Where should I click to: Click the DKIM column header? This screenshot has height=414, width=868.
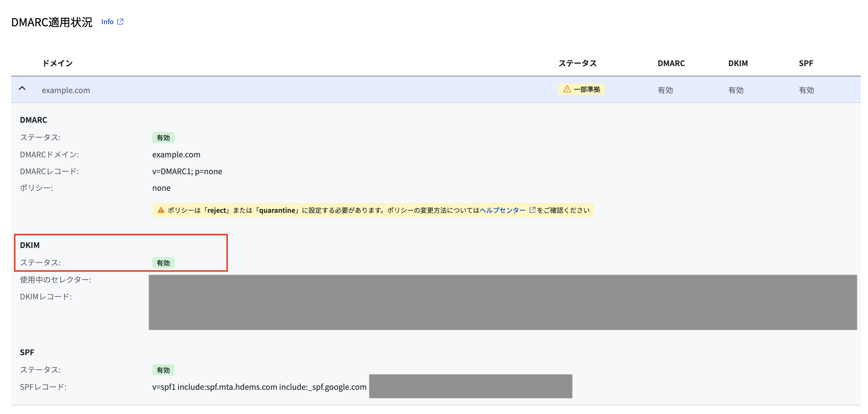[738, 63]
